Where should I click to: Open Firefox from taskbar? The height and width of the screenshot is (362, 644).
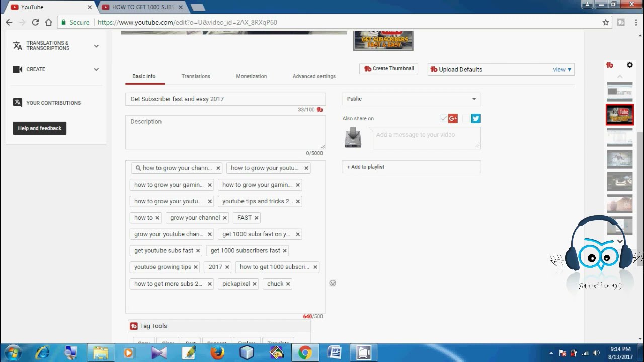click(217, 353)
